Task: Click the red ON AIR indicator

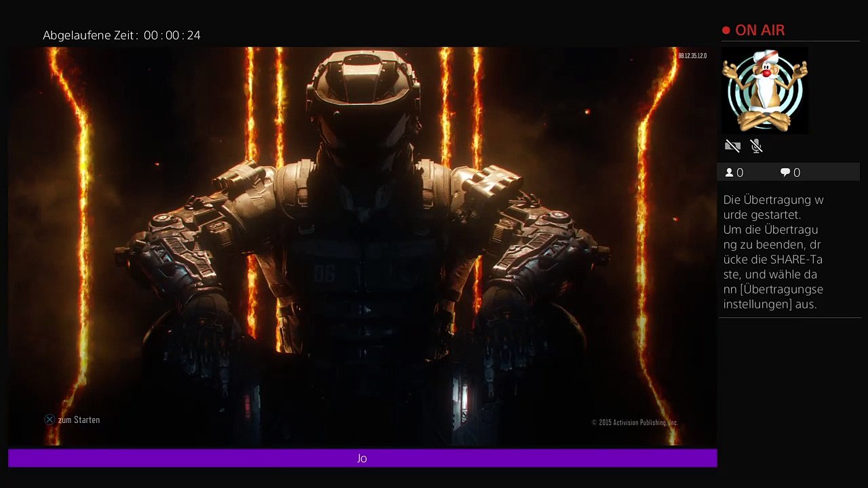Action: point(753,30)
